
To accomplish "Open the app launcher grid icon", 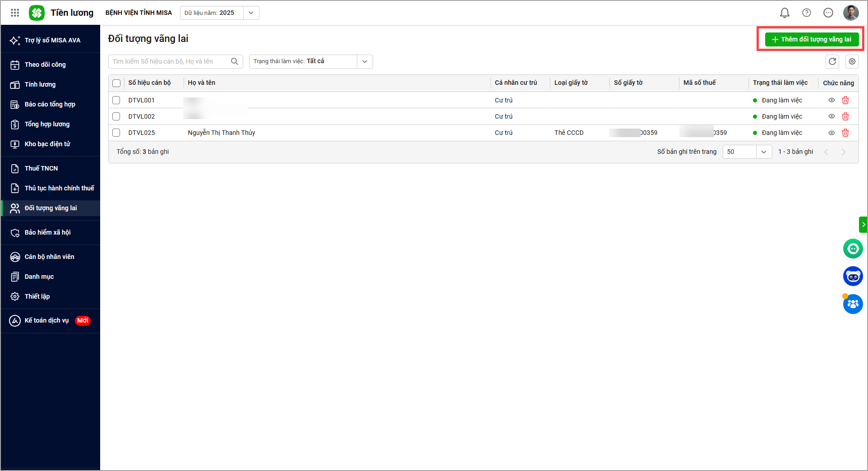I will (15, 13).
